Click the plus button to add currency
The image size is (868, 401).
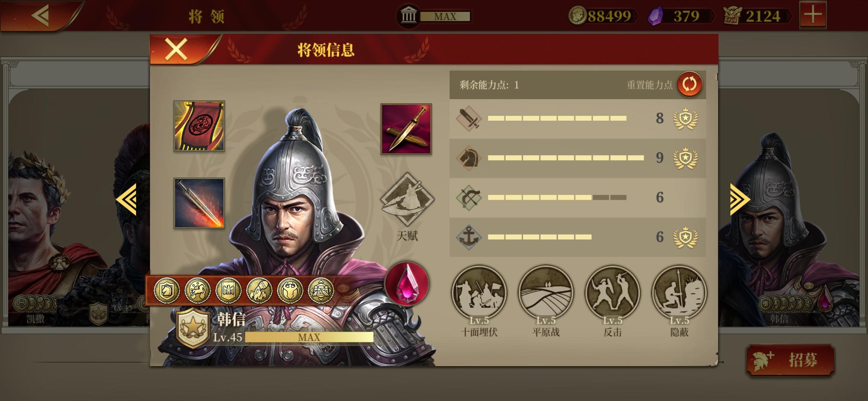(813, 15)
